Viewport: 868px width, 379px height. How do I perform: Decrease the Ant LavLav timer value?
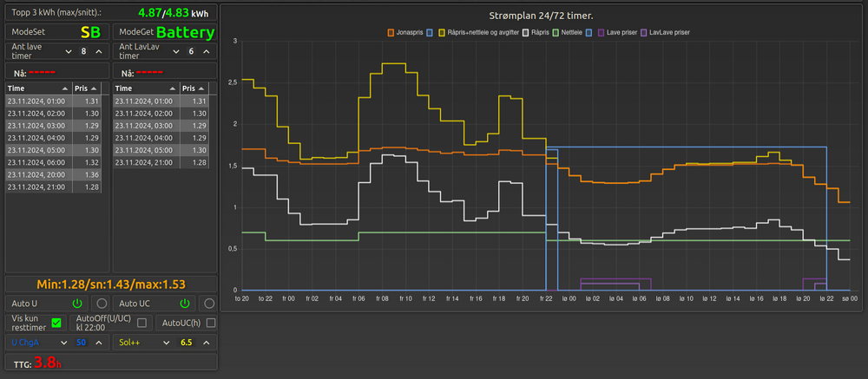176,52
